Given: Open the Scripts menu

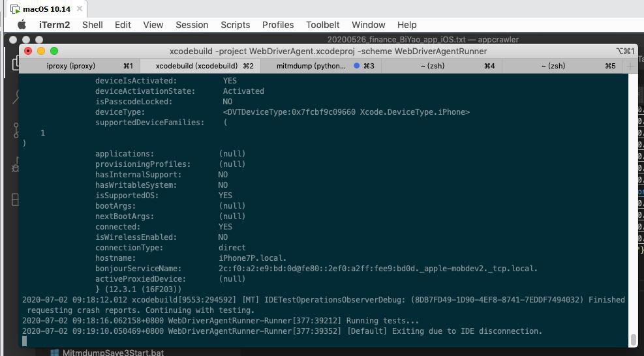Looking at the screenshot, I should point(236,25).
